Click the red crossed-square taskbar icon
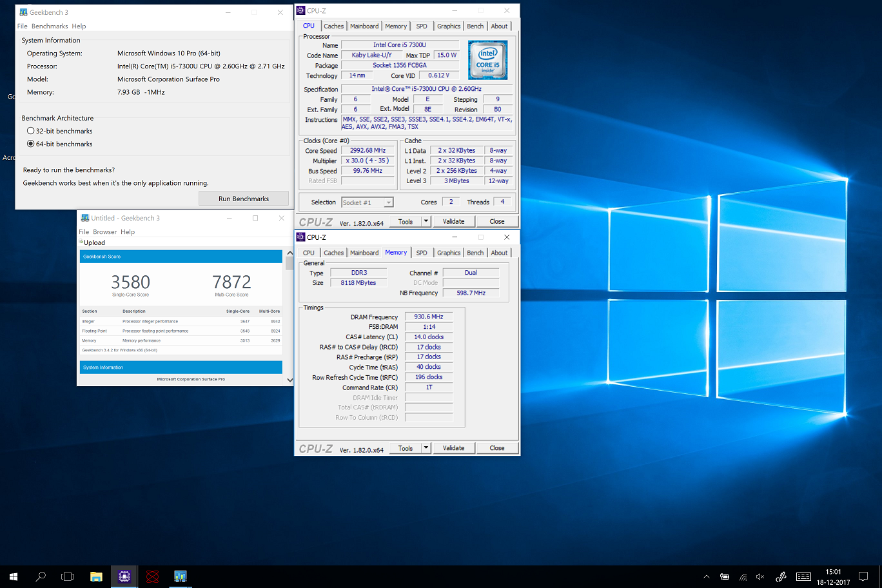The image size is (882, 588). pos(152,576)
